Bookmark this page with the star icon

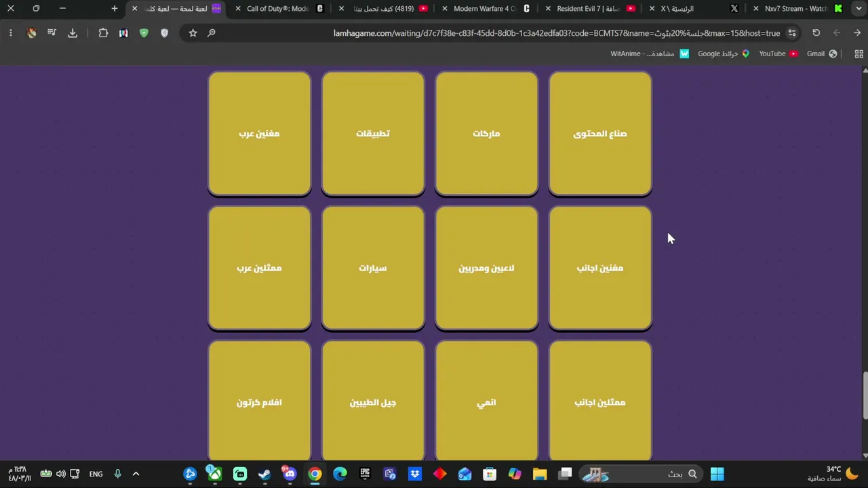coord(193,33)
